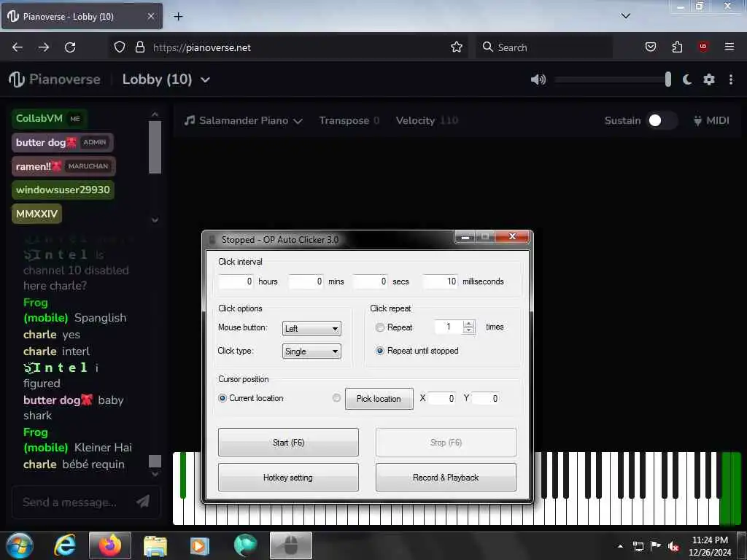
Task: Click the X coordinate field
Action: pyautogui.click(x=441, y=399)
